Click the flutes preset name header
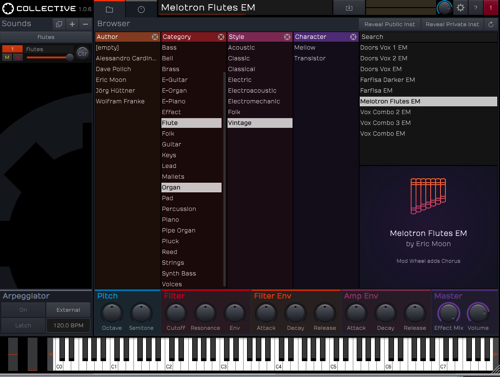 click(x=46, y=37)
